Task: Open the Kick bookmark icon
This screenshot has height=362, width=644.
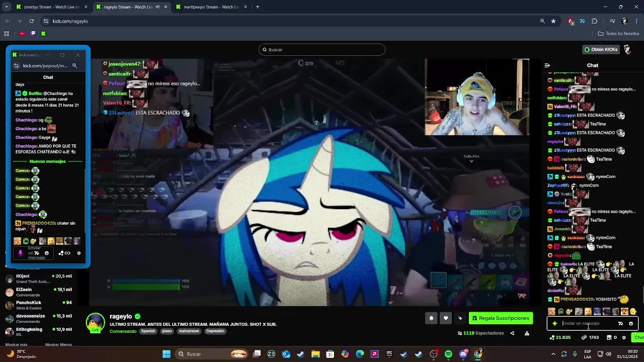Action: (x=43, y=34)
